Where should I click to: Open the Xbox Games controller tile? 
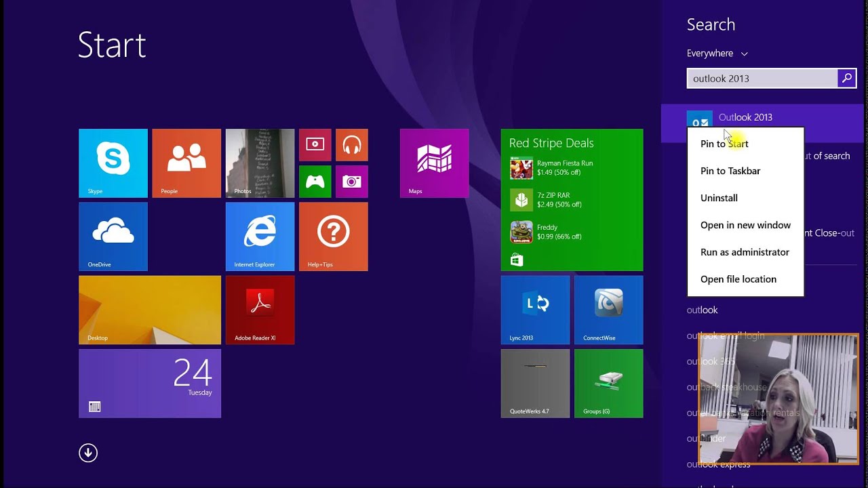pos(315,181)
